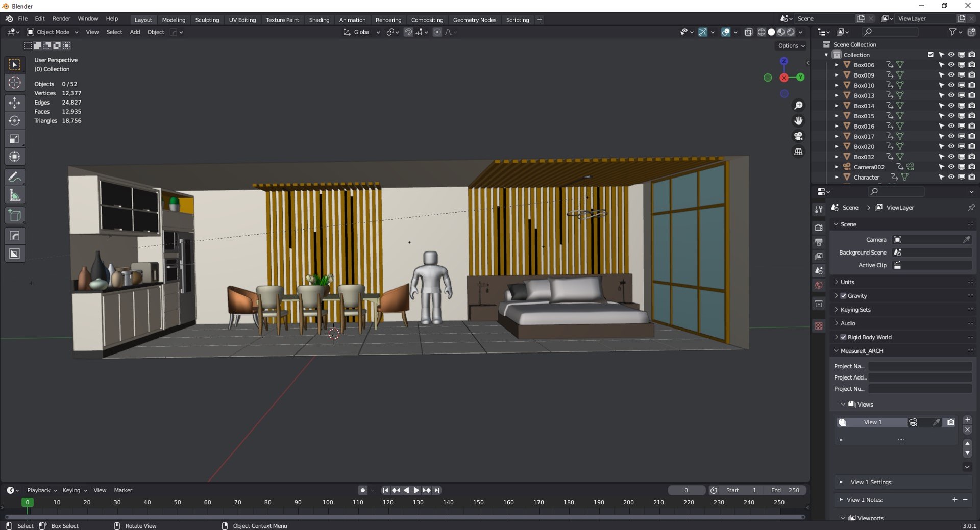Click the Project Name input field

pos(920,366)
